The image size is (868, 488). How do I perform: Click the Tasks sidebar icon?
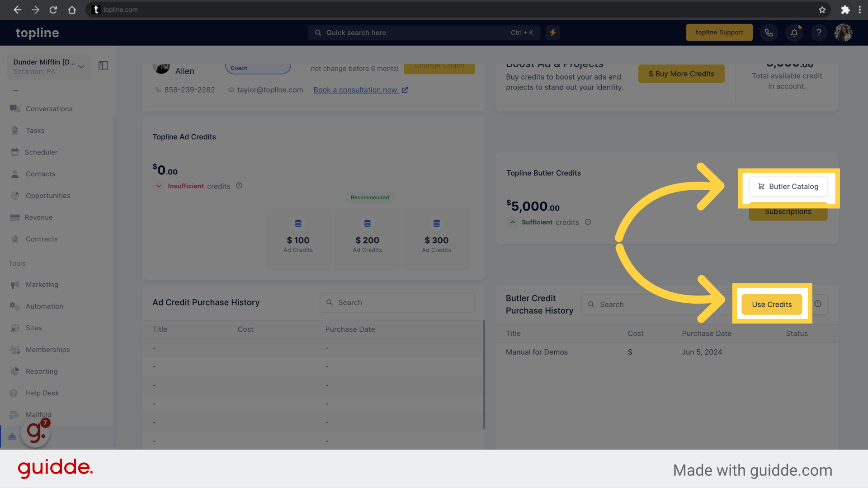pos(15,130)
